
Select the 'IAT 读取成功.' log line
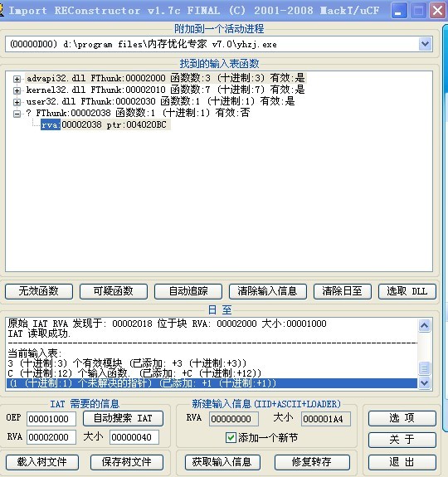(39, 333)
